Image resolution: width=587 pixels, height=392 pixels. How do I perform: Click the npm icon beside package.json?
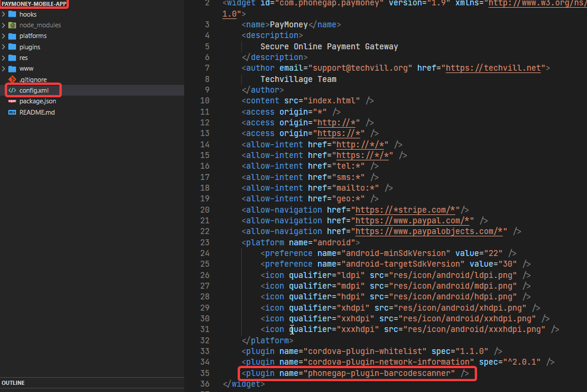[12, 102]
